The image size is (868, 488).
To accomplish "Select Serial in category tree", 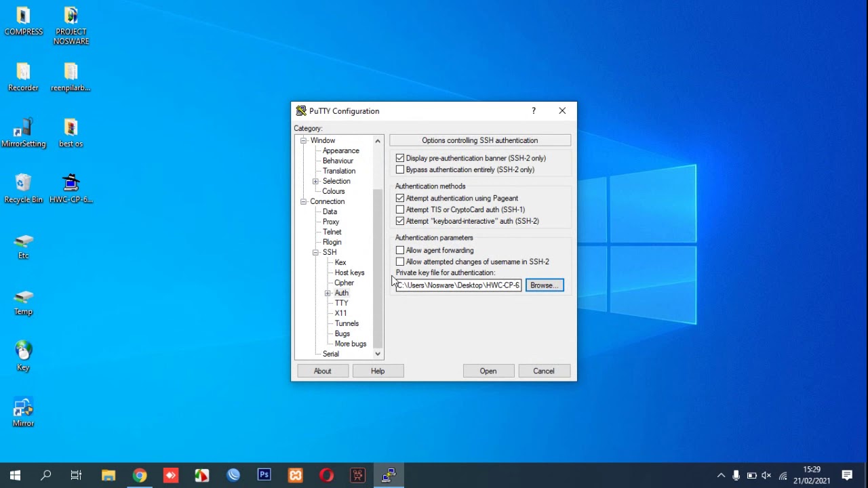I will pyautogui.click(x=331, y=354).
